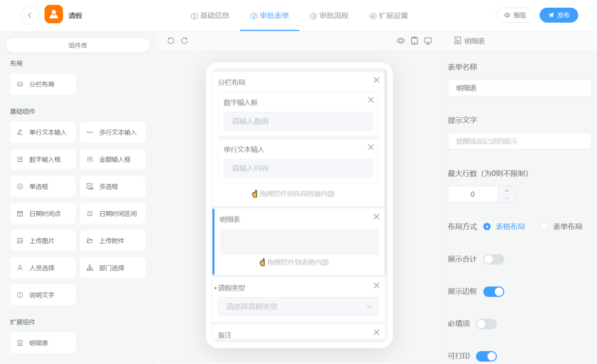
Task: Remove the 分栏布局 container
Action: click(376, 80)
